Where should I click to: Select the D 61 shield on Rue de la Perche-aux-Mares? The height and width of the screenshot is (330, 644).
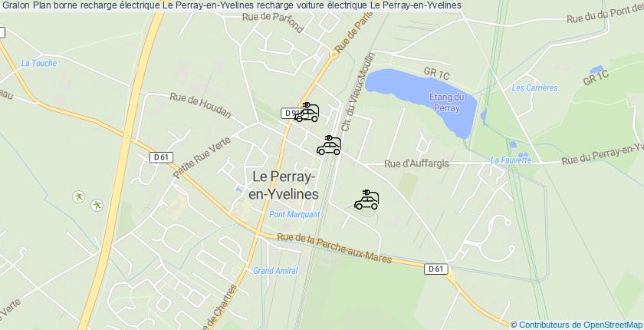[435, 269]
